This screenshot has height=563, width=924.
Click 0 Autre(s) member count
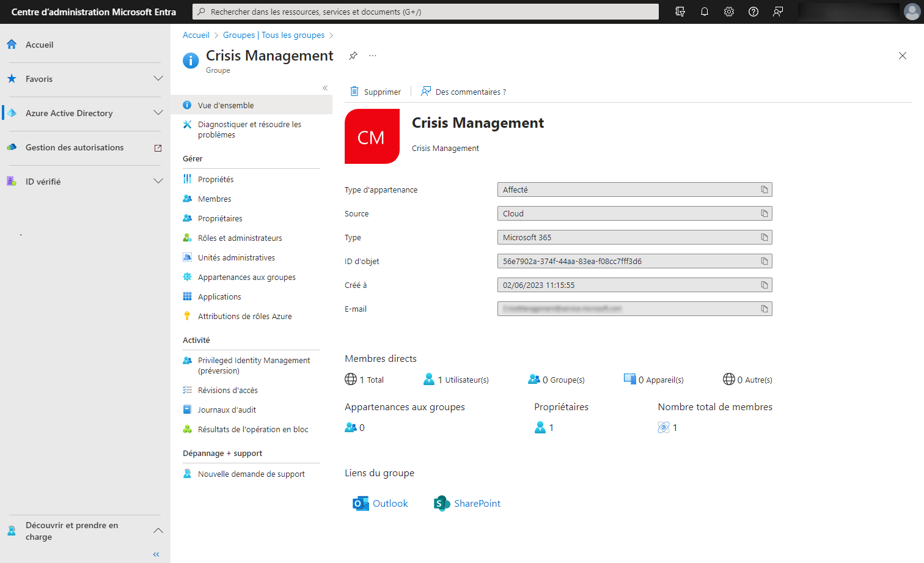(x=747, y=380)
